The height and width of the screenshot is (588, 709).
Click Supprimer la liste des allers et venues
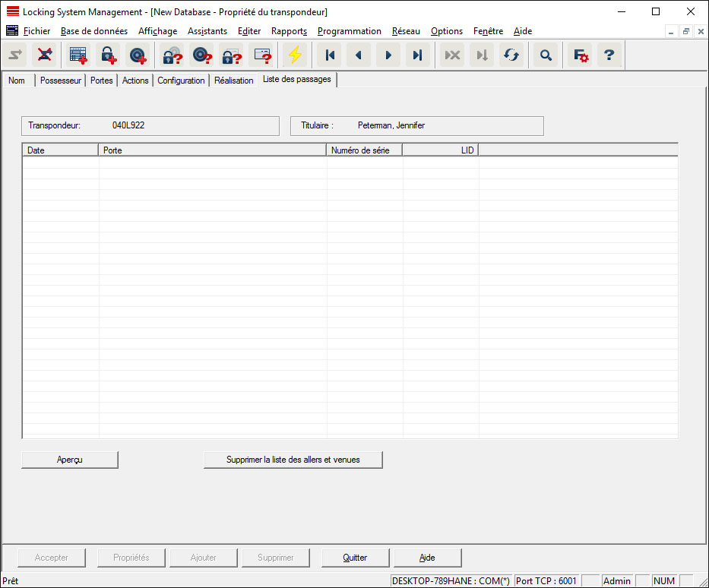(293, 460)
